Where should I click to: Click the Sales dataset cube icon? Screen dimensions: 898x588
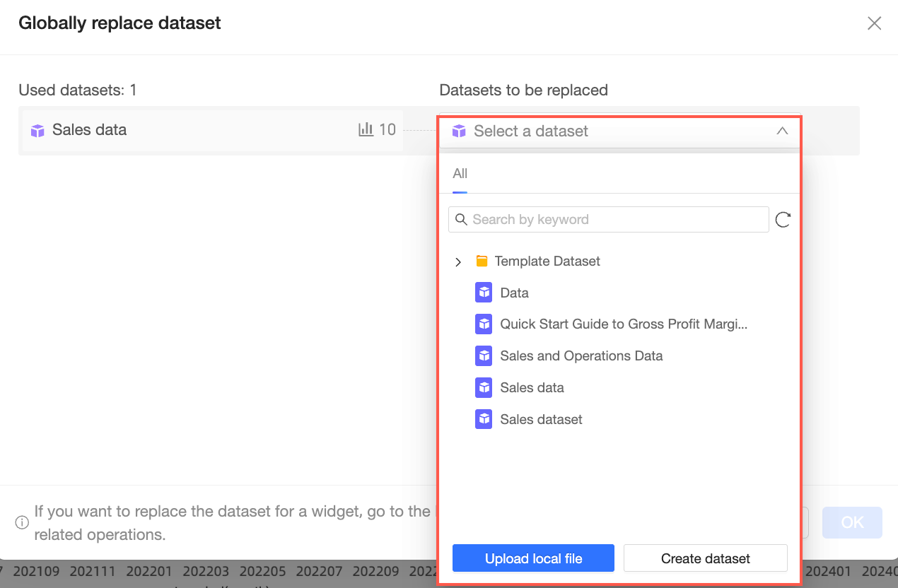(484, 419)
